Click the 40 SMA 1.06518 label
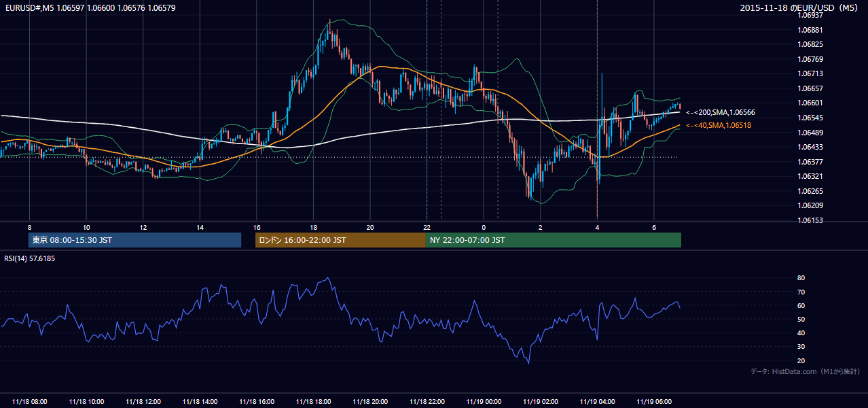This screenshot has height=408, width=868. [x=719, y=125]
